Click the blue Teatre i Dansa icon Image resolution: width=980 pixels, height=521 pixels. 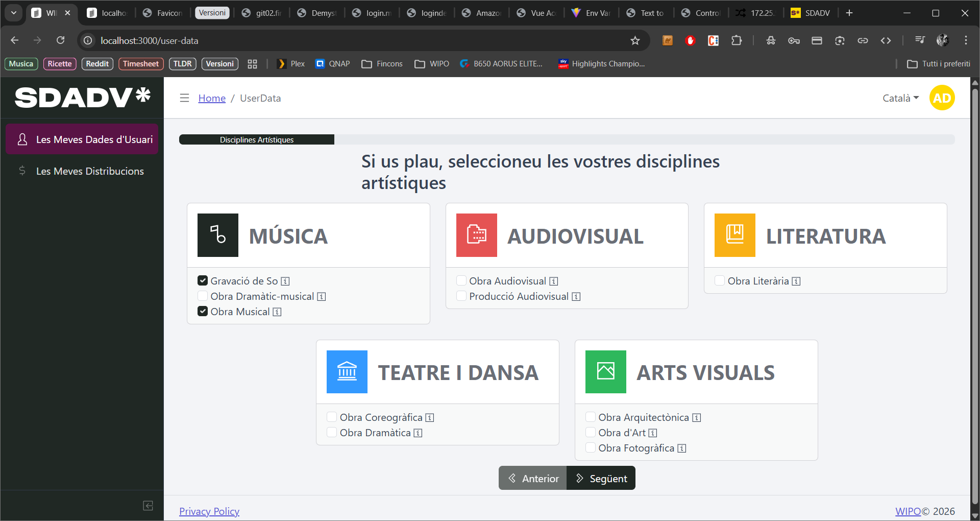tap(347, 371)
